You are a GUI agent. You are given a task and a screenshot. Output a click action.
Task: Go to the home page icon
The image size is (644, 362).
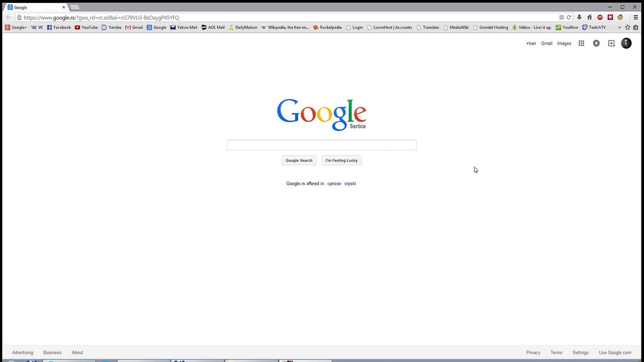tap(590, 17)
